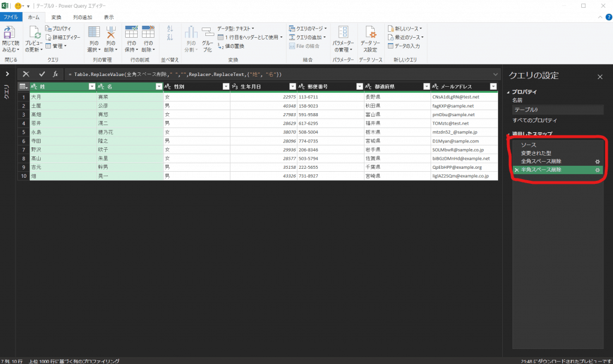
Task: Click the 列の削除 (Remove Columns) icon
Action: tap(110, 32)
